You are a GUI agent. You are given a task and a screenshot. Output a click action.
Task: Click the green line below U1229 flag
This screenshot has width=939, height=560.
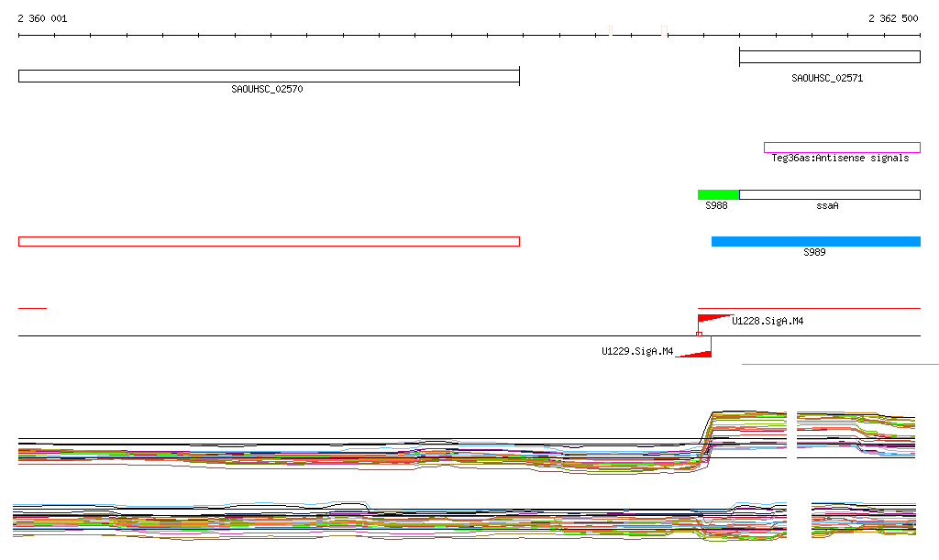point(840,364)
